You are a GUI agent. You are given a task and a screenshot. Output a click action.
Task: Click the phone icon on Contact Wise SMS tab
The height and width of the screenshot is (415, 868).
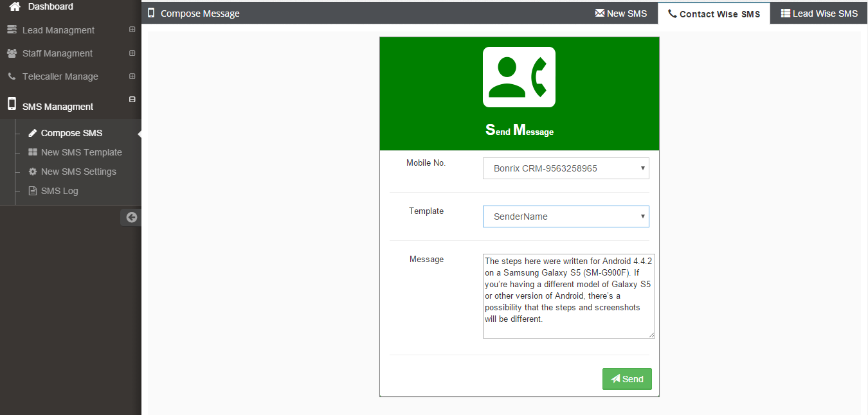pos(673,13)
